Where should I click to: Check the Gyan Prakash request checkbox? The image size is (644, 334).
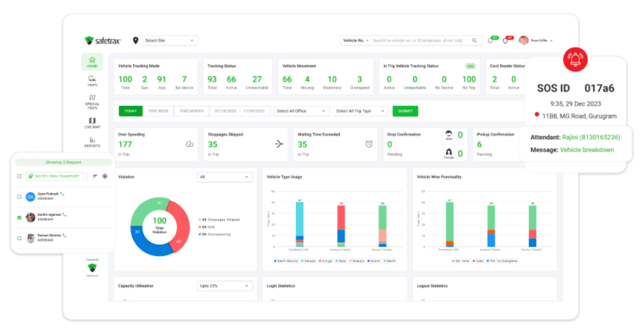(x=19, y=197)
